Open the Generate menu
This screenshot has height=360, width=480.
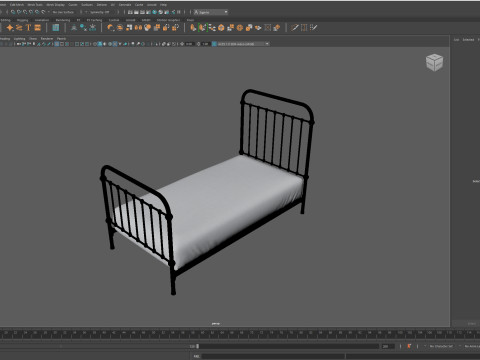(125, 5)
